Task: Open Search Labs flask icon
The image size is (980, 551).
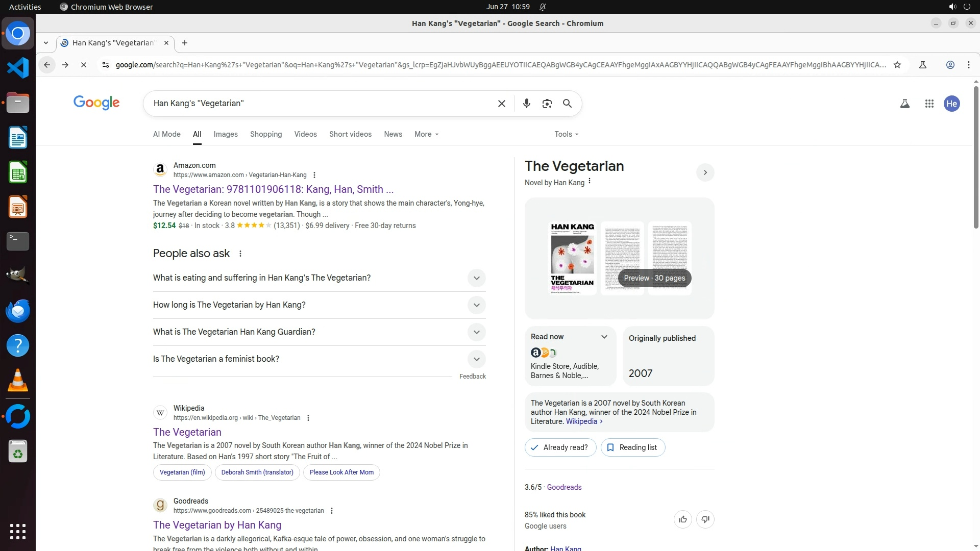Action: pos(904,104)
